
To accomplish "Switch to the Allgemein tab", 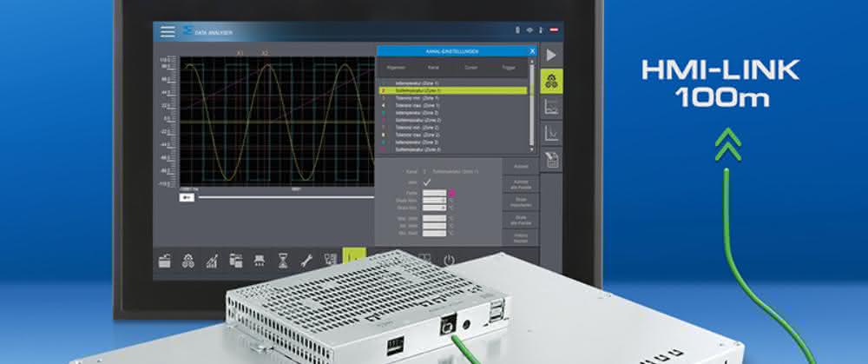I will [396, 68].
